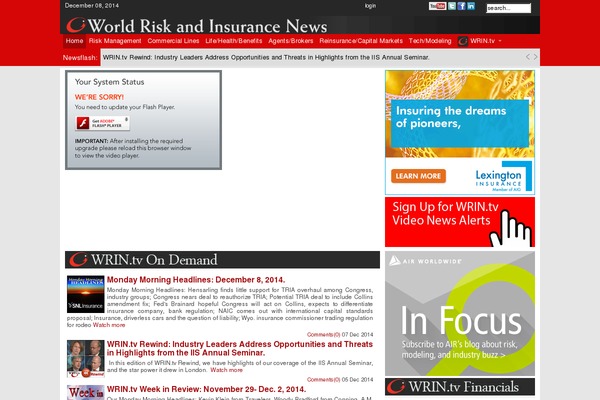
Task: Click the Lexington Insurance logo
Action: [x=504, y=177]
